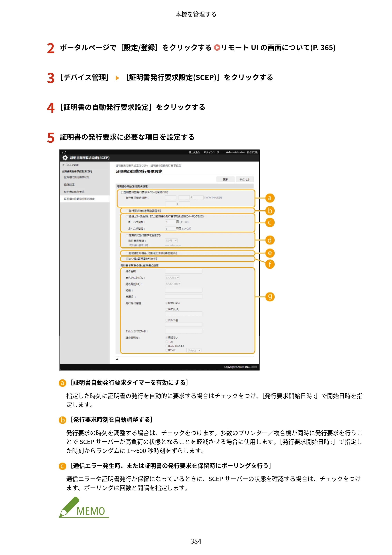
Task: Click the キャンセル button
Action: click(244, 179)
